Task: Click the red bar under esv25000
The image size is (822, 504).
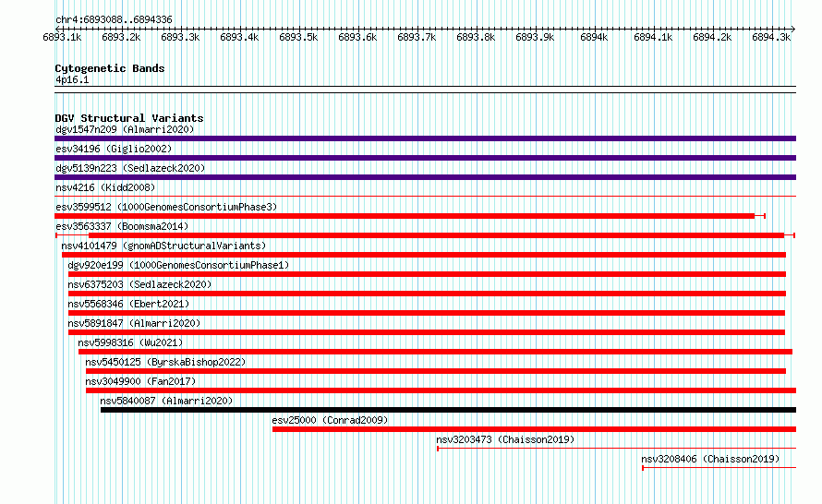Action: pos(534,429)
